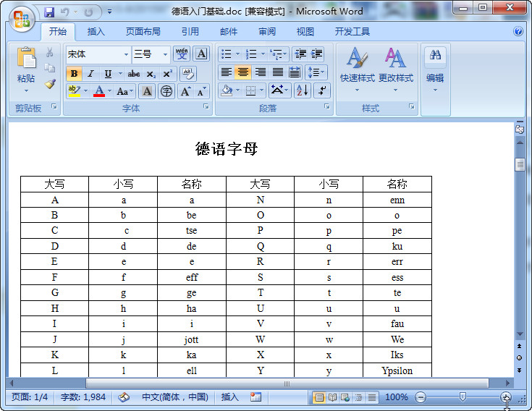The width and height of the screenshot is (532, 411).
Task: Switch to the 插入 tab
Action: pos(96,32)
